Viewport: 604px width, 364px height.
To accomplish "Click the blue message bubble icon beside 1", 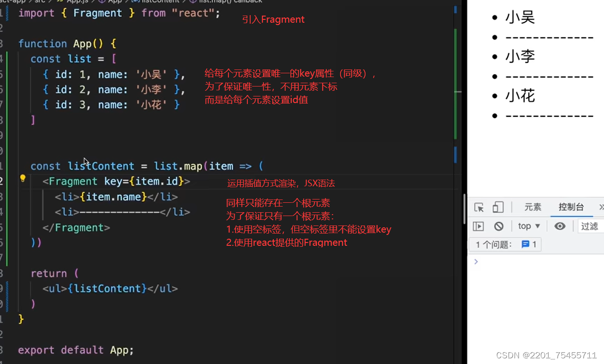I will [525, 244].
